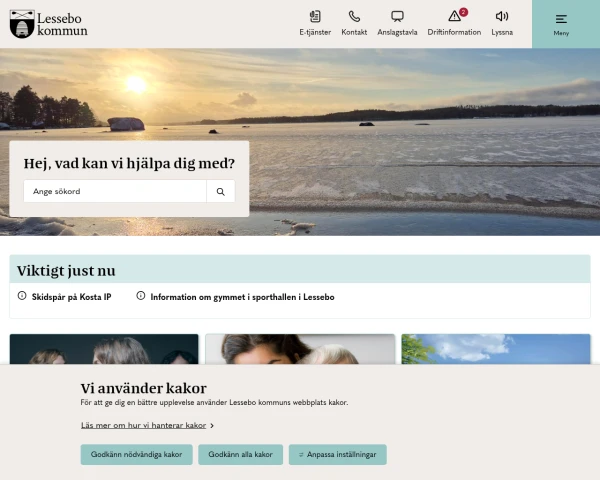Viewport: 600px width, 480px height.
Task: Click the magnifying glass search button
Action: point(221,191)
